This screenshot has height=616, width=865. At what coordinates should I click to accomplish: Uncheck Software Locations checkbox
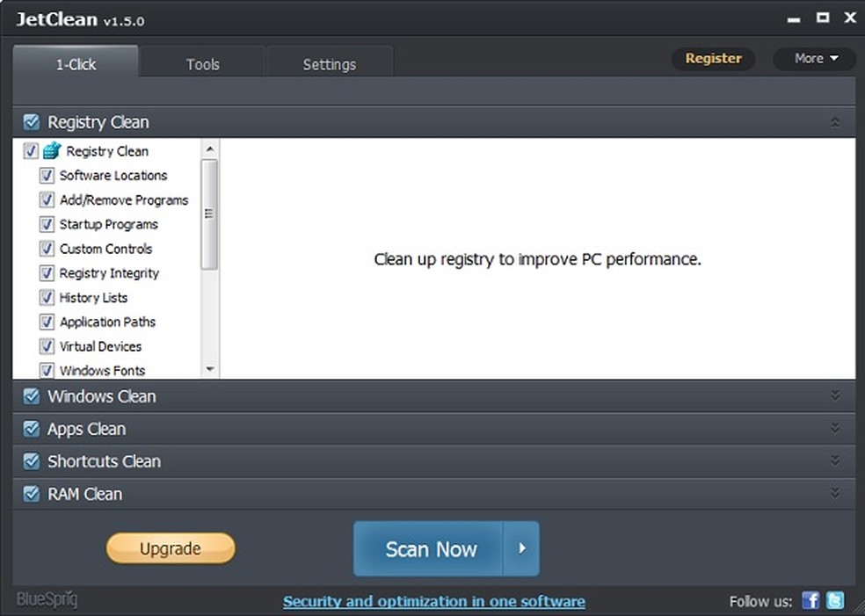(x=47, y=176)
